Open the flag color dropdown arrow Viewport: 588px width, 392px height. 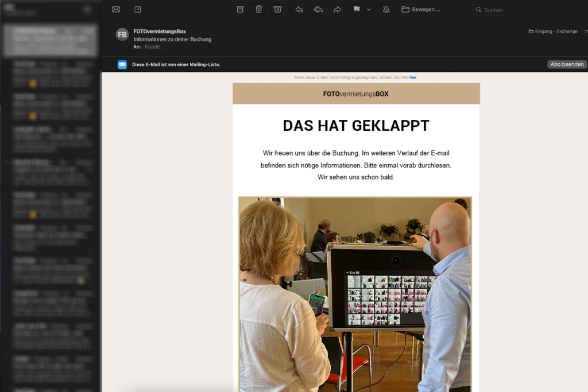click(x=369, y=10)
